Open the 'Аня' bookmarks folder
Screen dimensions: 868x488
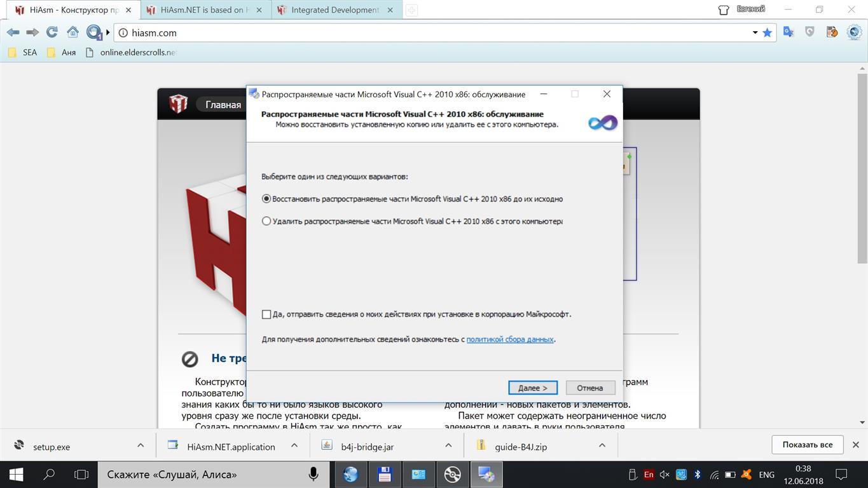coord(61,52)
